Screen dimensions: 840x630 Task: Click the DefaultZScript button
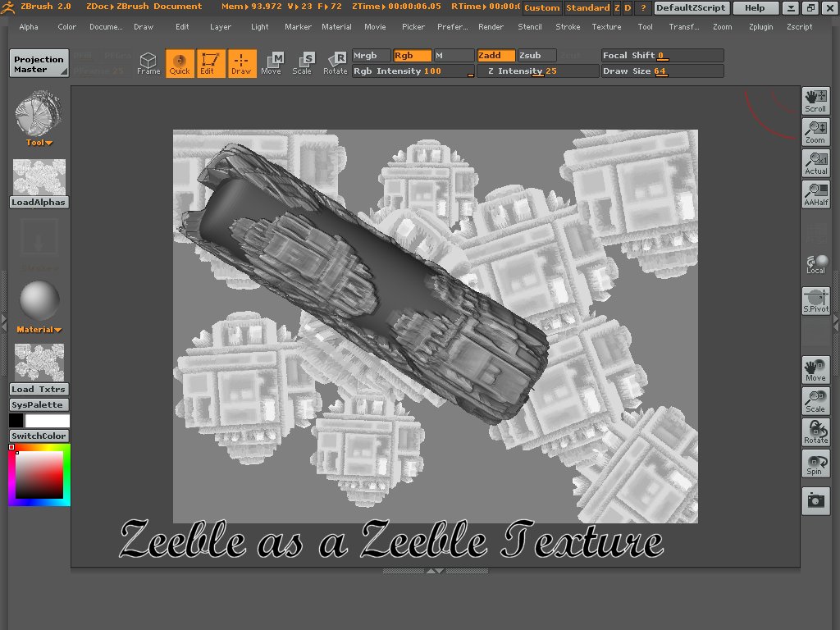point(691,8)
